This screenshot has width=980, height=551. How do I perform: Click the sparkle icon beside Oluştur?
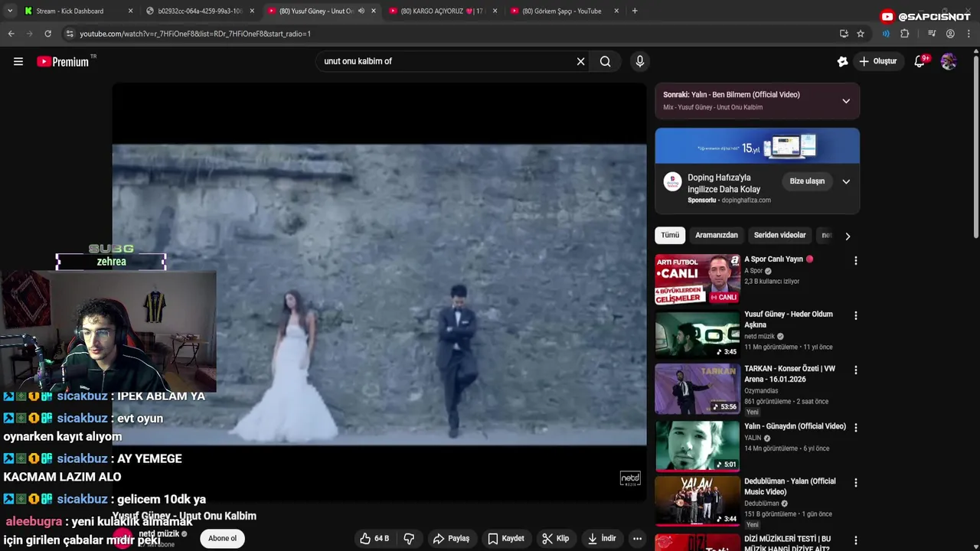(x=842, y=61)
